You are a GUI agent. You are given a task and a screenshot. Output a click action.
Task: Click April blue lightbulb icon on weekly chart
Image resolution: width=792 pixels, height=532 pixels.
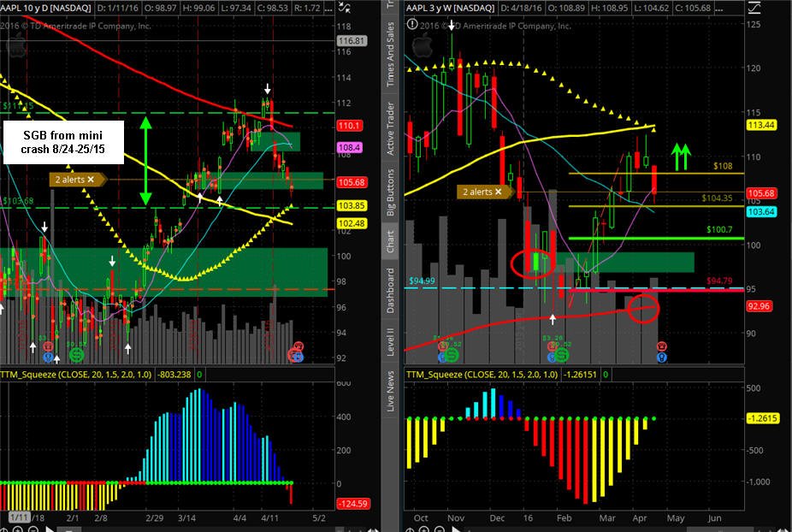[x=662, y=358]
